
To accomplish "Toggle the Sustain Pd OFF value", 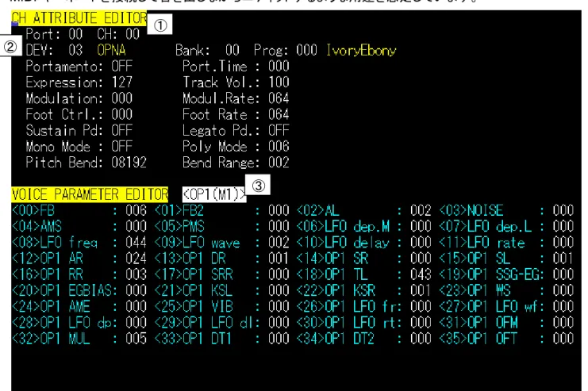I will (122, 130).
